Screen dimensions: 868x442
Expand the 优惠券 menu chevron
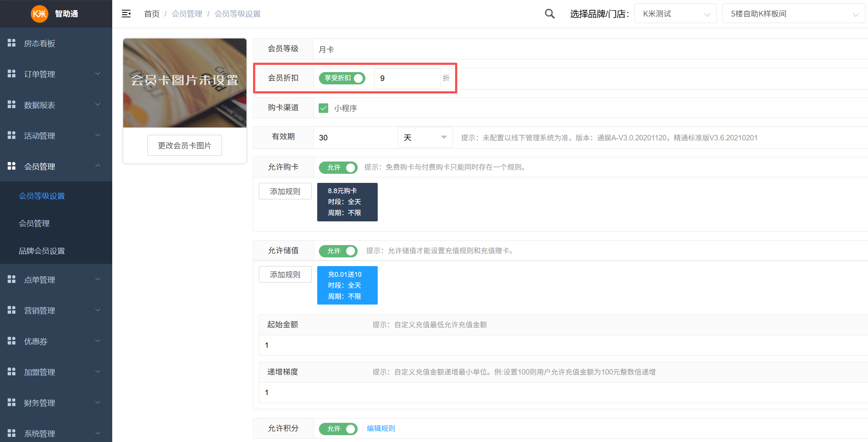click(x=98, y=341)
